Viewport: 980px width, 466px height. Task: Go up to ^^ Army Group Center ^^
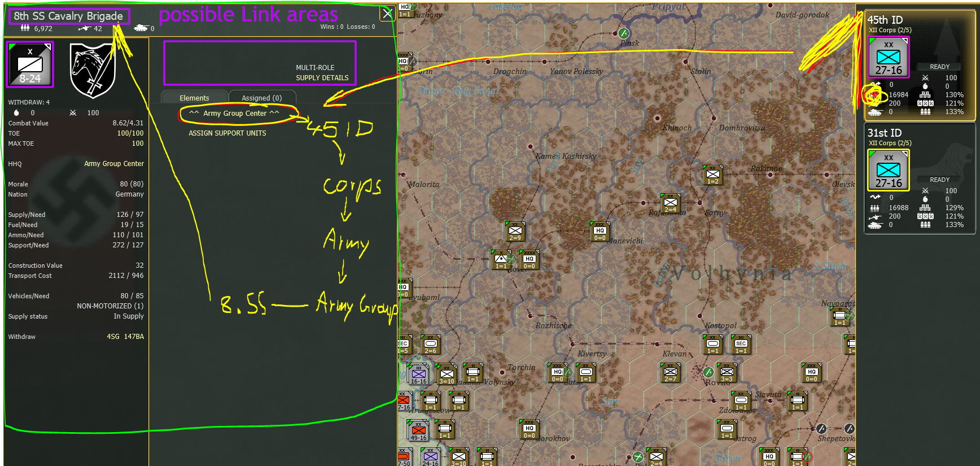point(234,114)
